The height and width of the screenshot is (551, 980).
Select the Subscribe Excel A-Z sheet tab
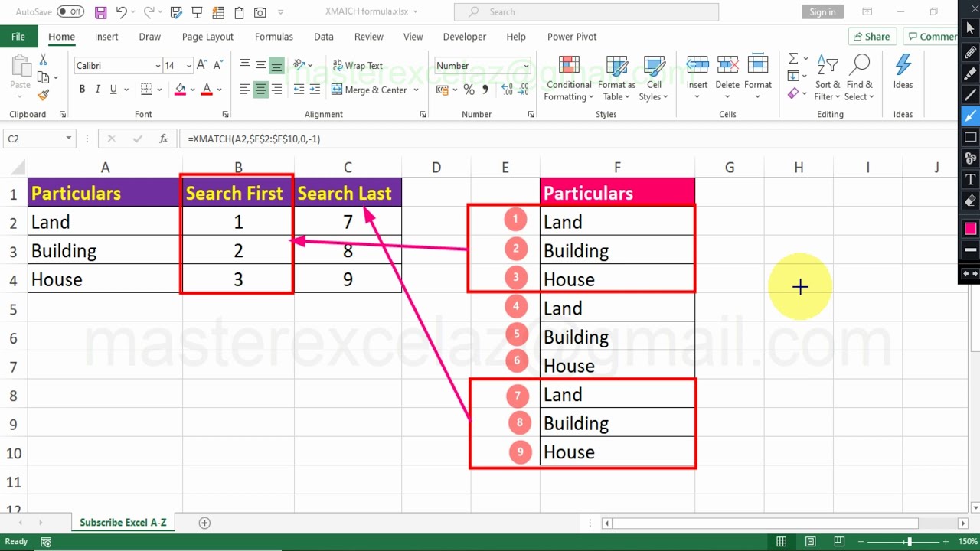122,523
